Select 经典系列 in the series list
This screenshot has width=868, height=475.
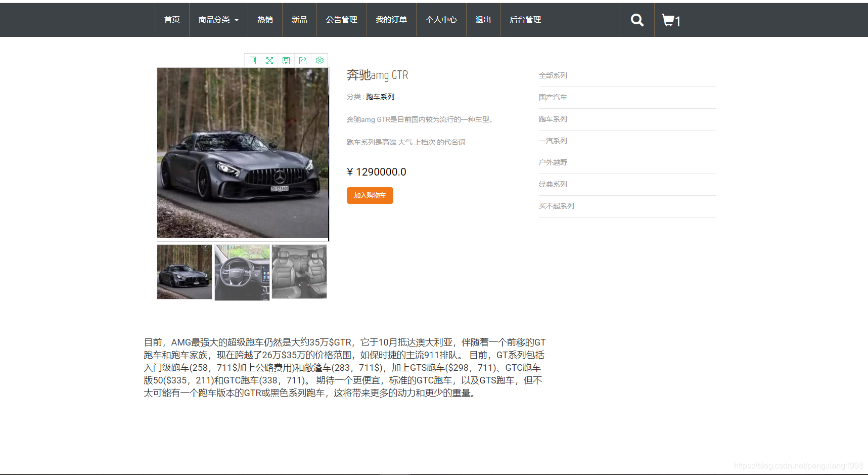(553, 184)
